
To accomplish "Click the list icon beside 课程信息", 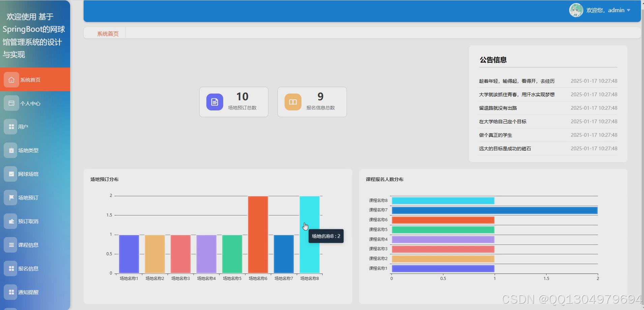I will pyautogui.click(x=11, y=245).
